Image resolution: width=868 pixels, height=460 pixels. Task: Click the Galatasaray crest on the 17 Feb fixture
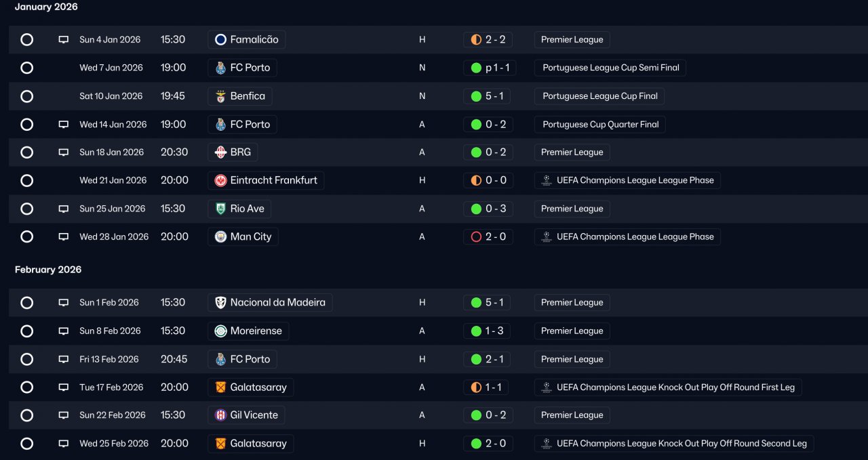220,388
